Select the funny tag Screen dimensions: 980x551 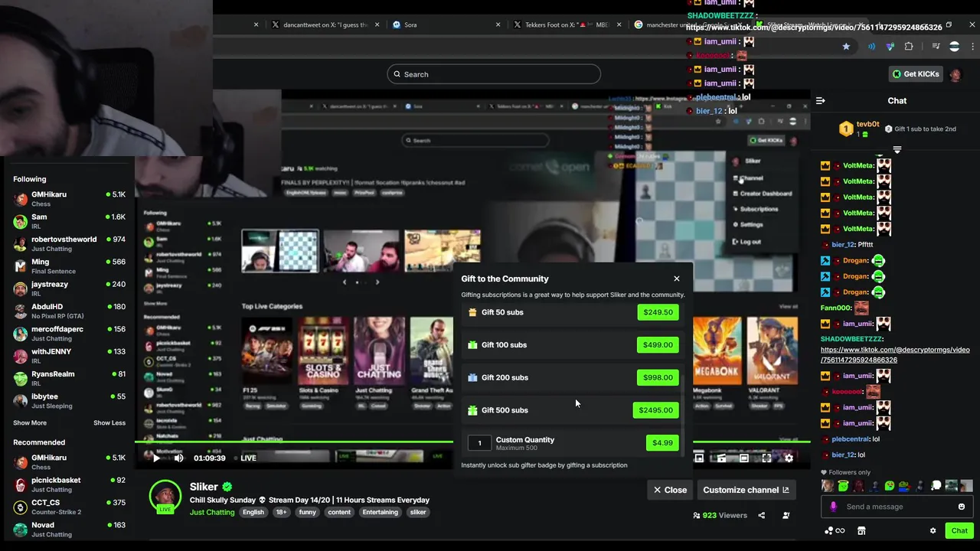(308, 513)
